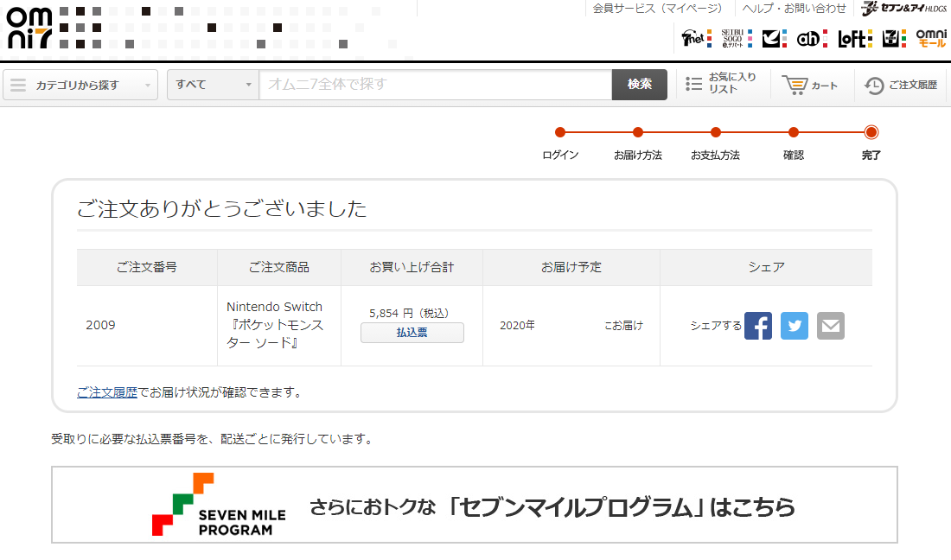Click the お届け方法 step marker
Image resolution: width=951 pixels, height=560 pixels.
(x=637, y=132)
